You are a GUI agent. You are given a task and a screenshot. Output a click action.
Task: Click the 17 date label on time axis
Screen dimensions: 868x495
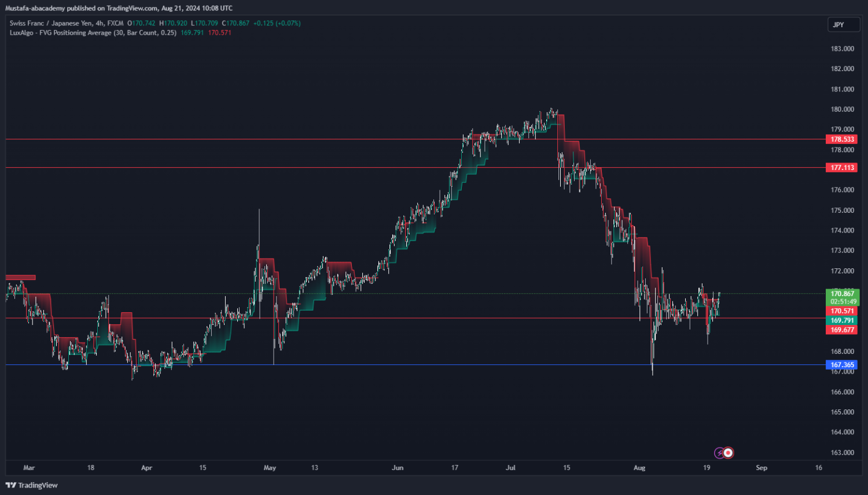click(x=455, y=468)
